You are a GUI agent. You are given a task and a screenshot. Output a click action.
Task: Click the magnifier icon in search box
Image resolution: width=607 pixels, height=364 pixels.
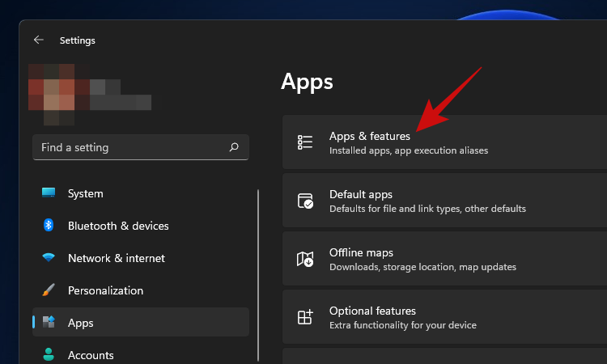click(x=234, y=147)
